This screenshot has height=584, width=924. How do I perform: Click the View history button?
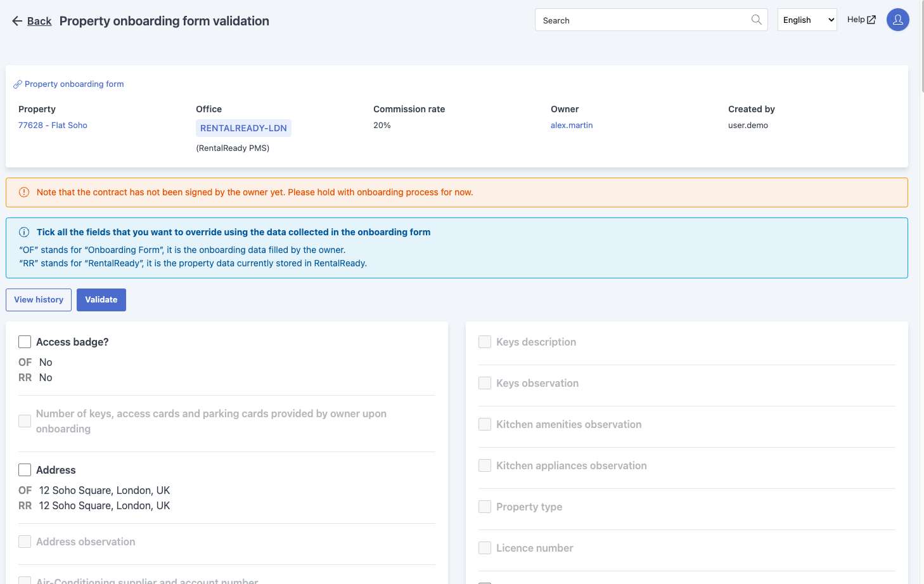point(39,300)
